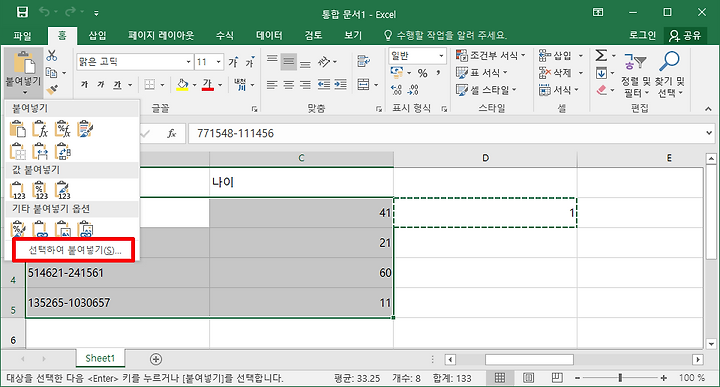Image resolution: width=720 pixels, height=387 pixels.
Task: Expand the underline style dropdown
Action: point(130,85)
